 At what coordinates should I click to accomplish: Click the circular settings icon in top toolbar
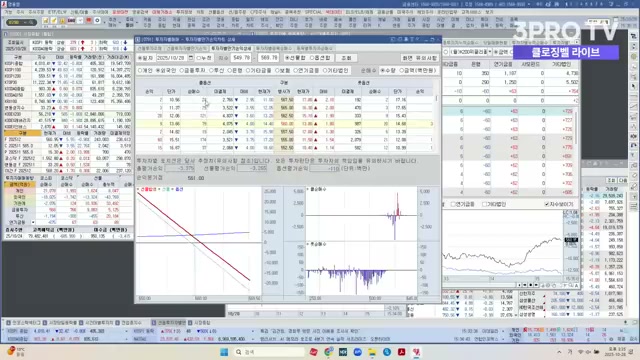[98, 21]
